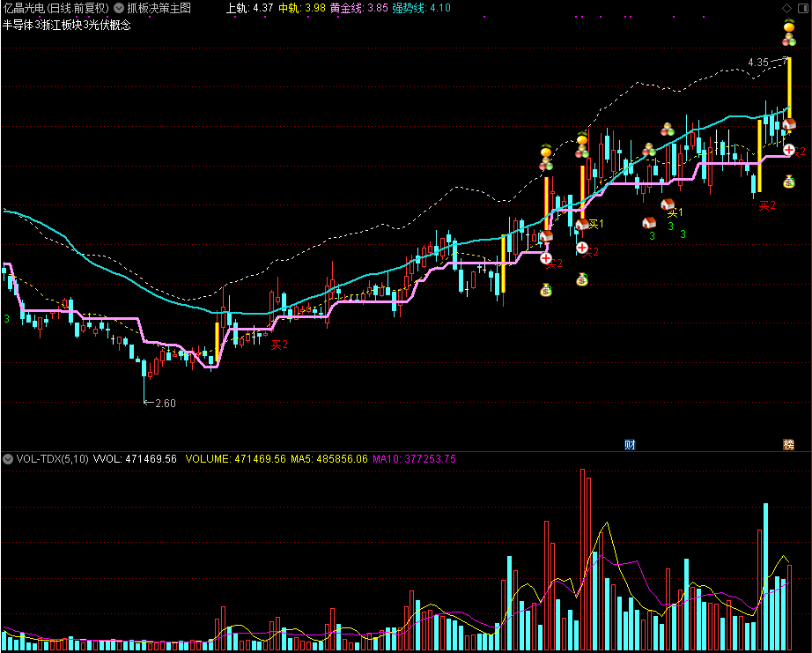Click the house icon directly above yellow 买1
Screen dimensions: 812x653
point(668,204)
